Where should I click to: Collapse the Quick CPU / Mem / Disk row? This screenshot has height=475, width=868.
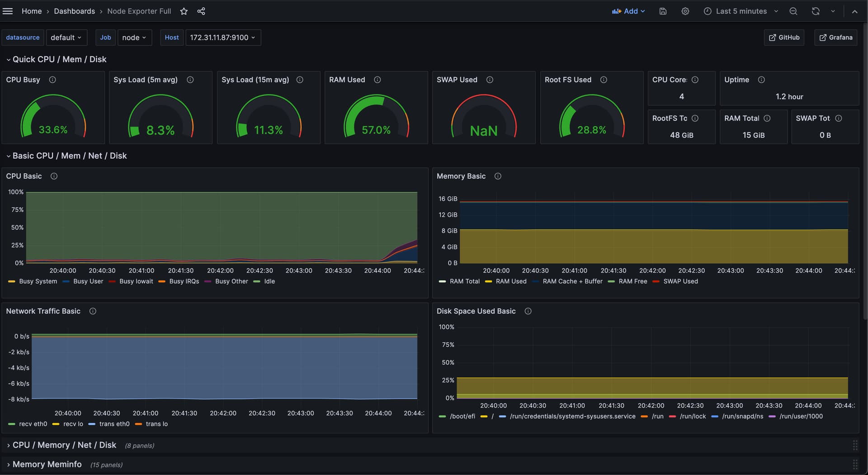[57, 59]
